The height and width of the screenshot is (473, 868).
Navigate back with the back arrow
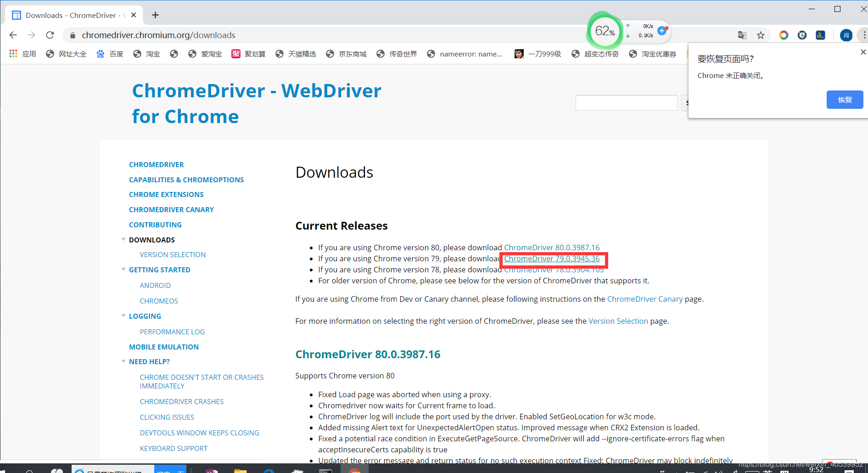click(x=13, y=35)
